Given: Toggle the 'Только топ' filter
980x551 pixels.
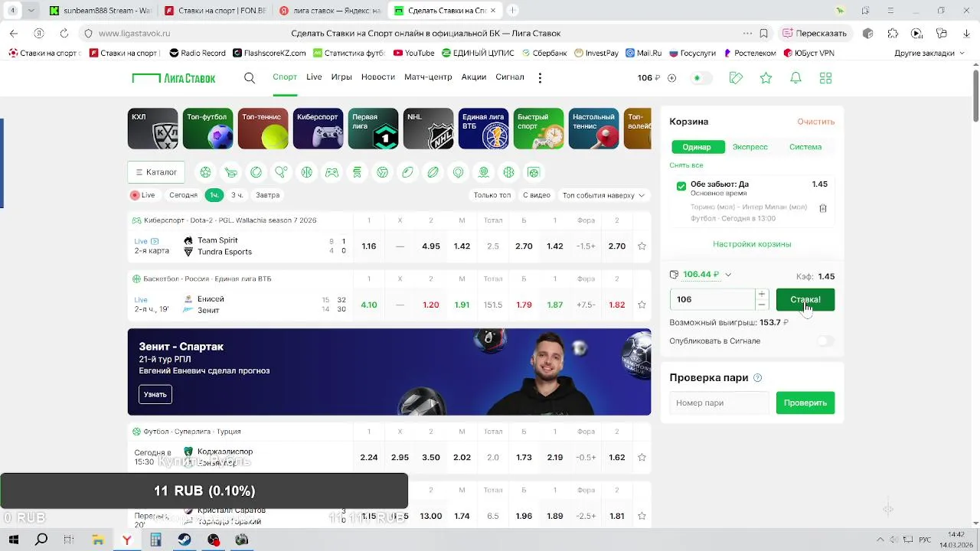Looking at the screenshot, I should pos(492,195).
